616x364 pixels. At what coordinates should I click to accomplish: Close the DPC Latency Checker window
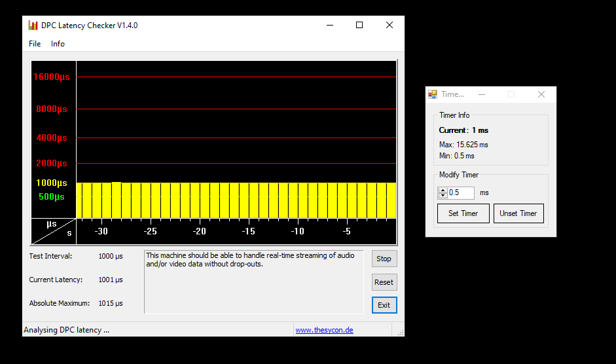390,26
